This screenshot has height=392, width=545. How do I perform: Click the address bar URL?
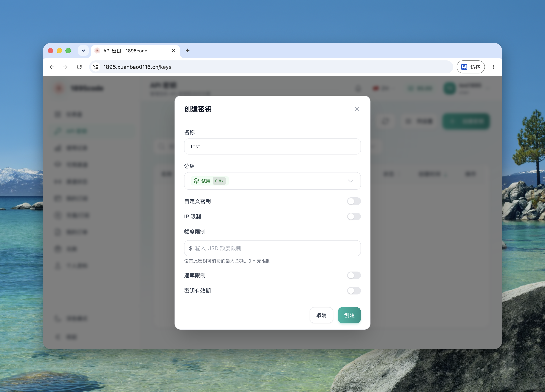(x=137, y=67)
